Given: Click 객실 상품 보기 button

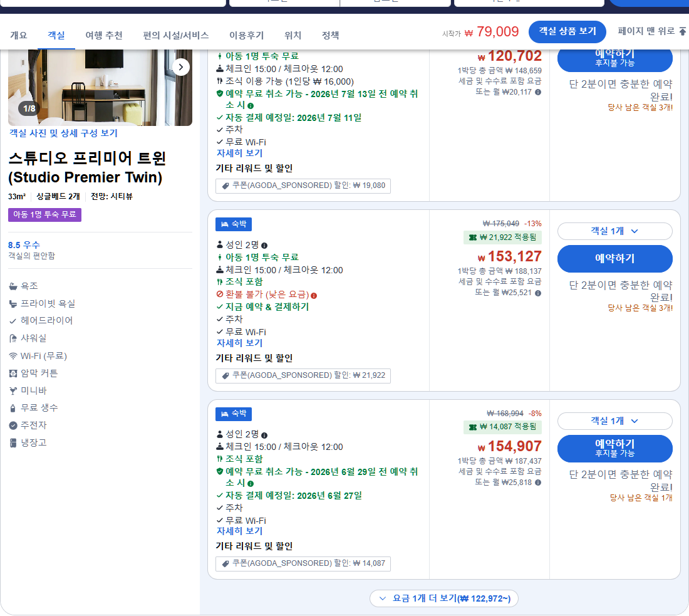Looking at the screenshot, I should [x=567, y=32].
